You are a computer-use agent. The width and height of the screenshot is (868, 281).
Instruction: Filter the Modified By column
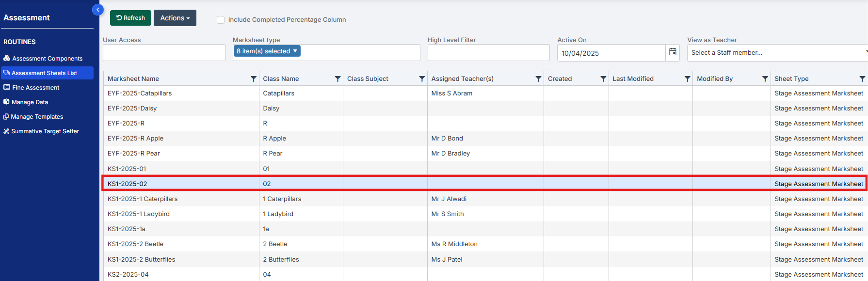pyautogui.click(x=765, y=79)
